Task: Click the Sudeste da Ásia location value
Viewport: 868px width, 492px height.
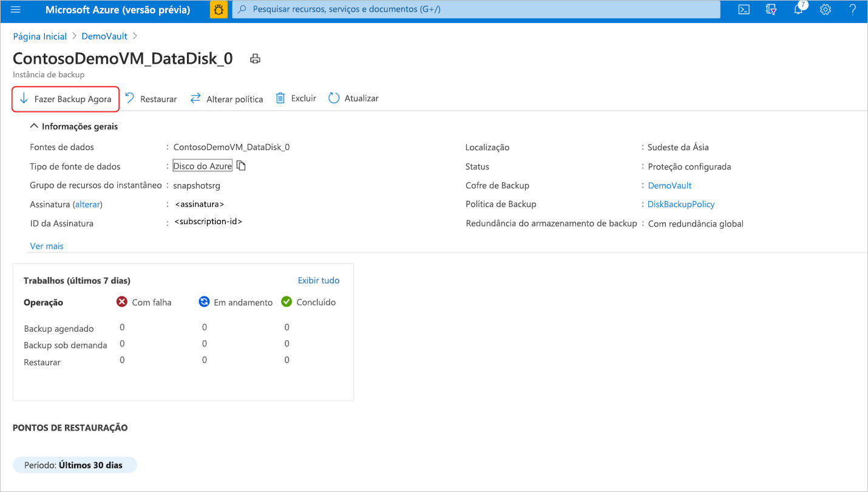Action: pos(678,147)
